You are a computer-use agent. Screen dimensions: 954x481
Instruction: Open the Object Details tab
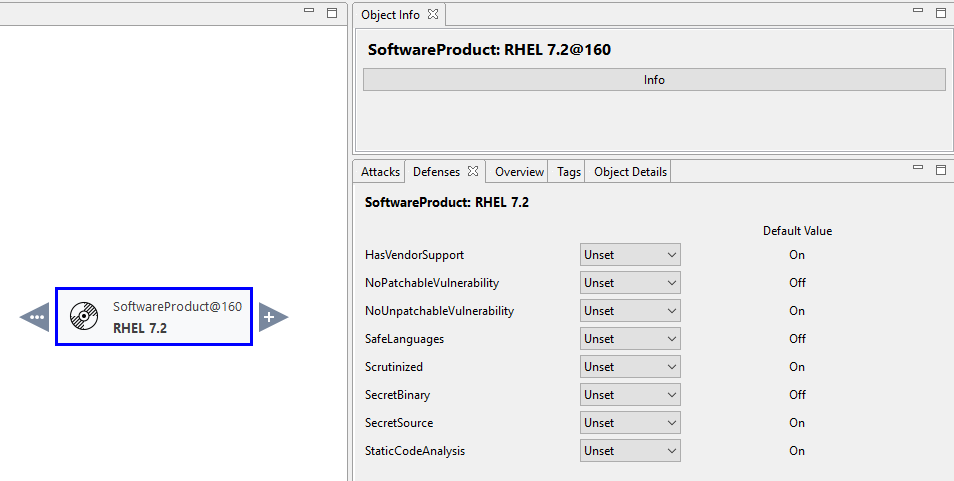tap(630, 171)
